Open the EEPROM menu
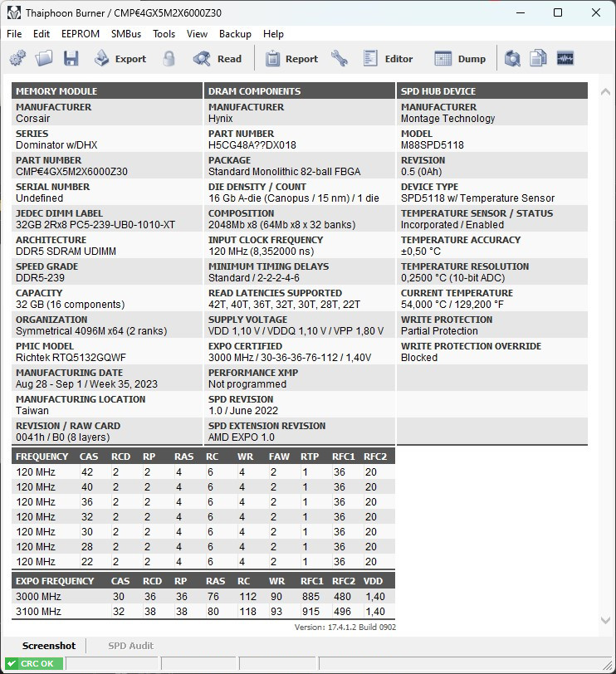This screenshot has height=674, width=616. pos(81,34)
